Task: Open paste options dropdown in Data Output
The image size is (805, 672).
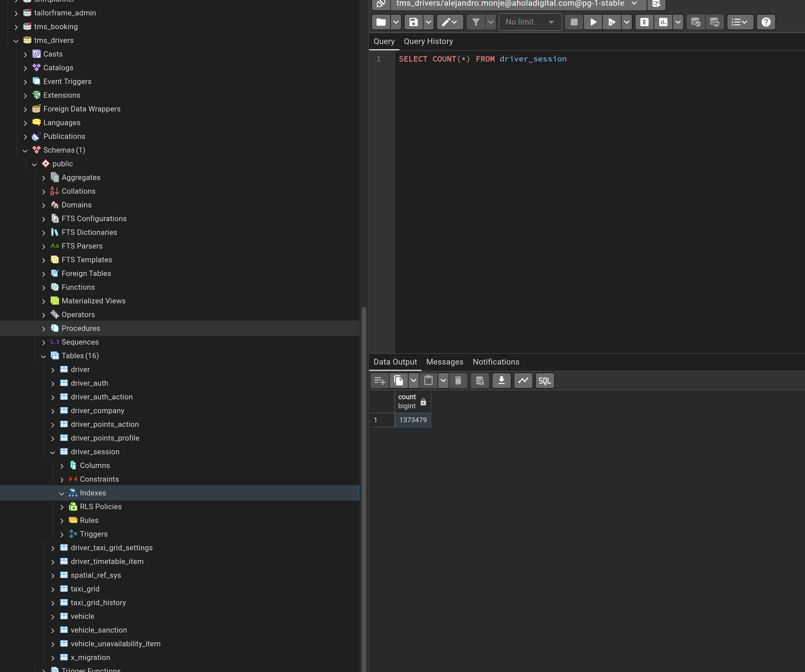Action: pos(443,381)
